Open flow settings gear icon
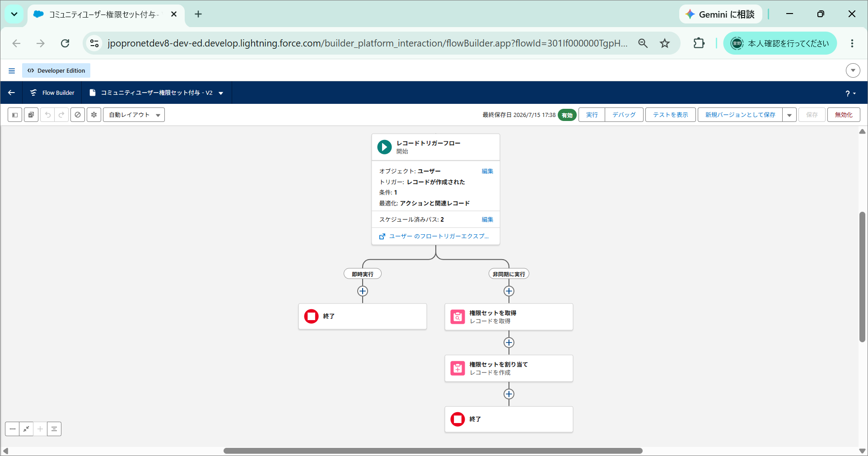868x456 pixels. click(x=94, y=115)
